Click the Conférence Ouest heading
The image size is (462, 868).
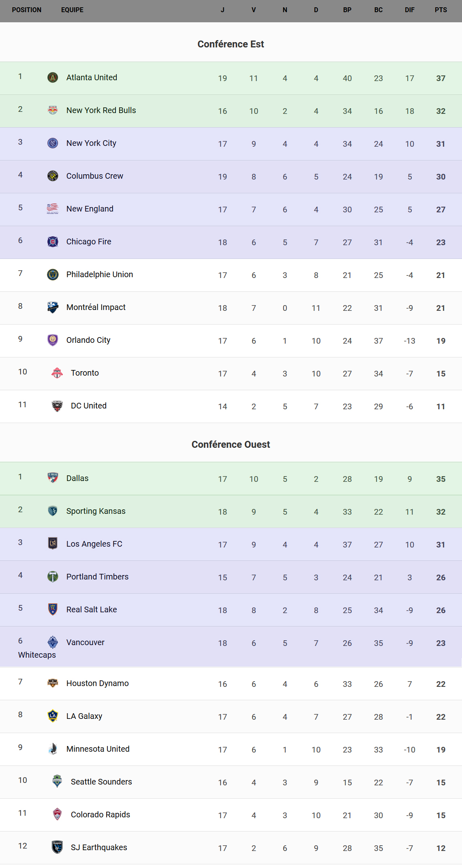coord(231,445)
